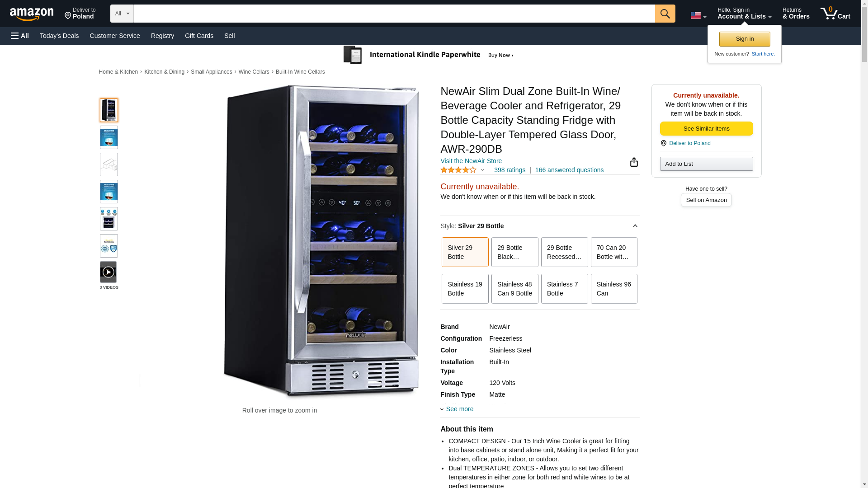Select the Stainless 19 Bottle style
Viewport: 868px width, 488px height.
(465, 289)
